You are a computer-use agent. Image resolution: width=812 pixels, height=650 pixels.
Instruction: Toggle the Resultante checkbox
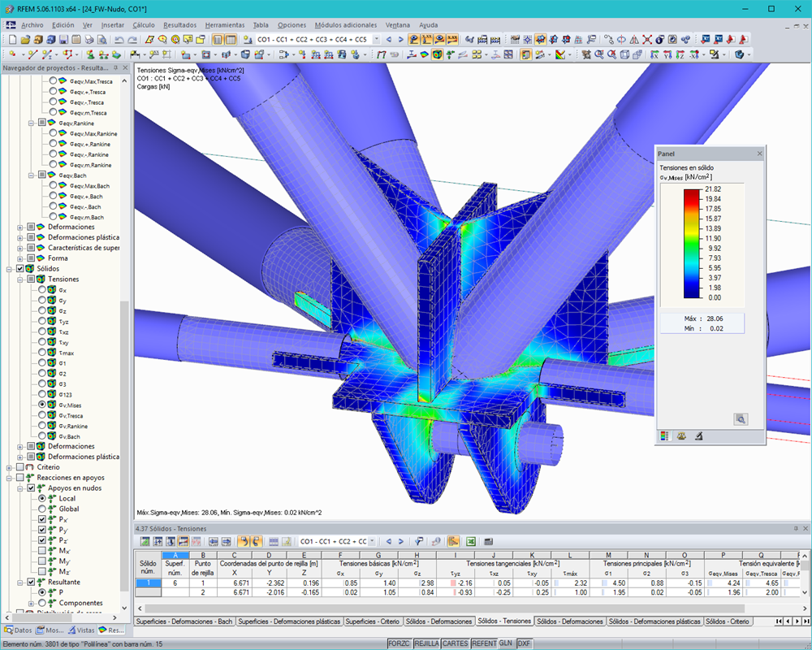[x=31, y=582]
